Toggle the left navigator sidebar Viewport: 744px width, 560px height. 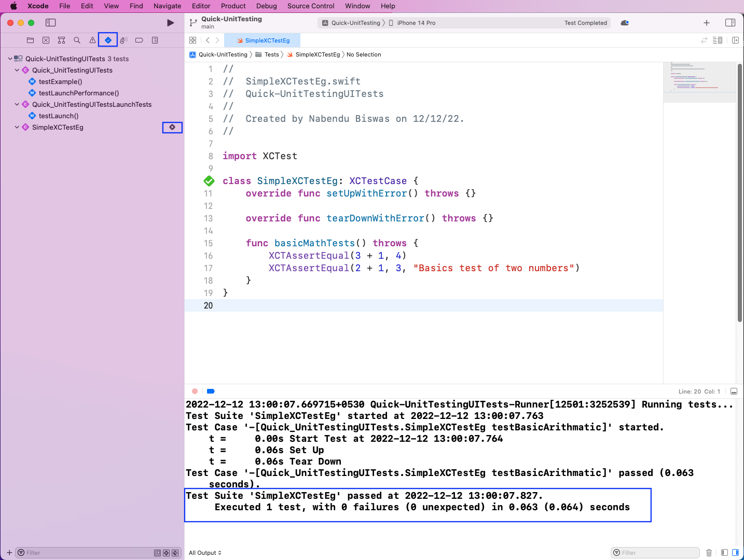(x=50, y=23)
